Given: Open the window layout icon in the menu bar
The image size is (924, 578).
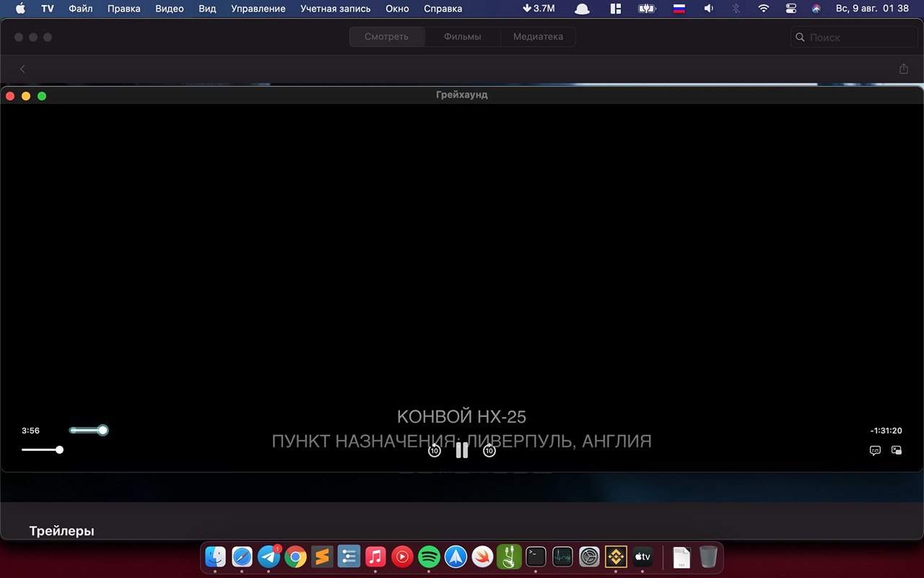Looking at the screenshot, I should tap(616, 9).
